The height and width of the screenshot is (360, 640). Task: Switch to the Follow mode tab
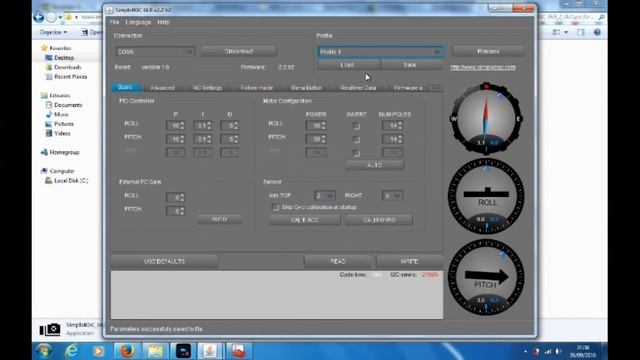[x=257, y=88]
